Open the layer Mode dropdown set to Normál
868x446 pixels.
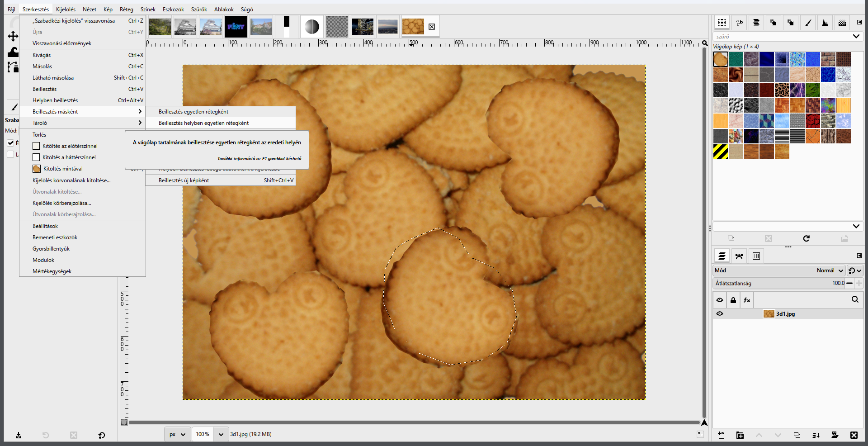pyautogui.click(x=779, y=270)
